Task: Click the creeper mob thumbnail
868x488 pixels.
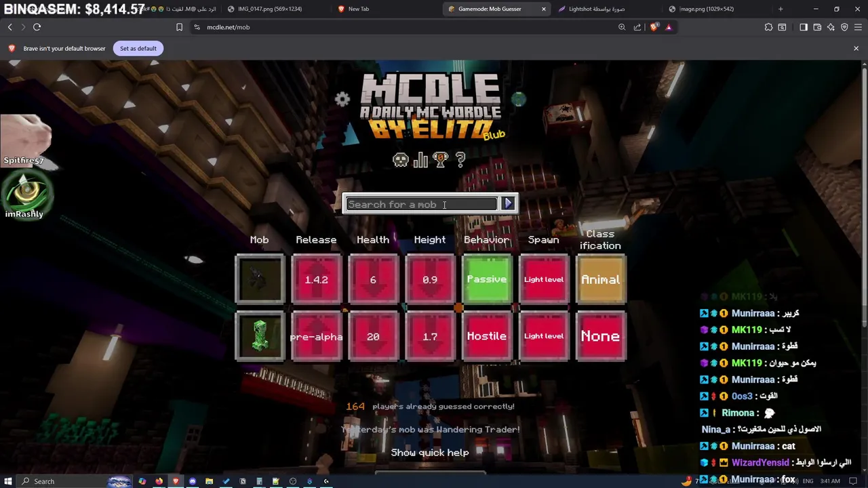Action: (260, 336)
